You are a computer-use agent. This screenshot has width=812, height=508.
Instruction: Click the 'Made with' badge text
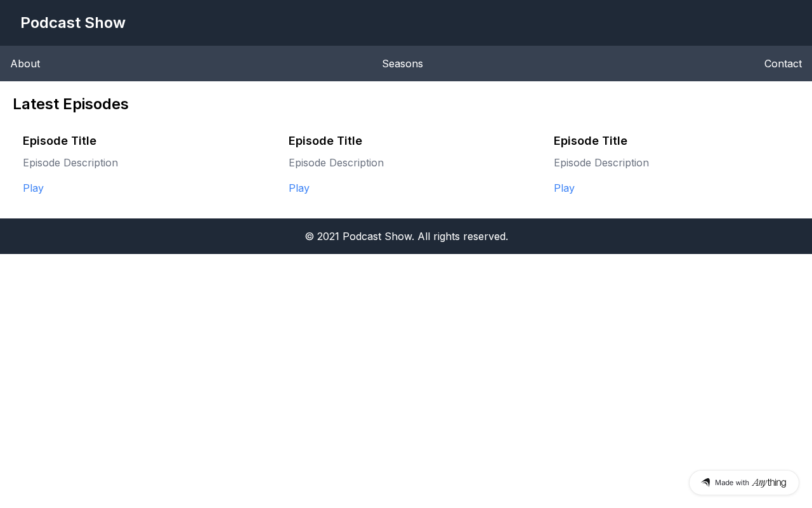[732, 483]
